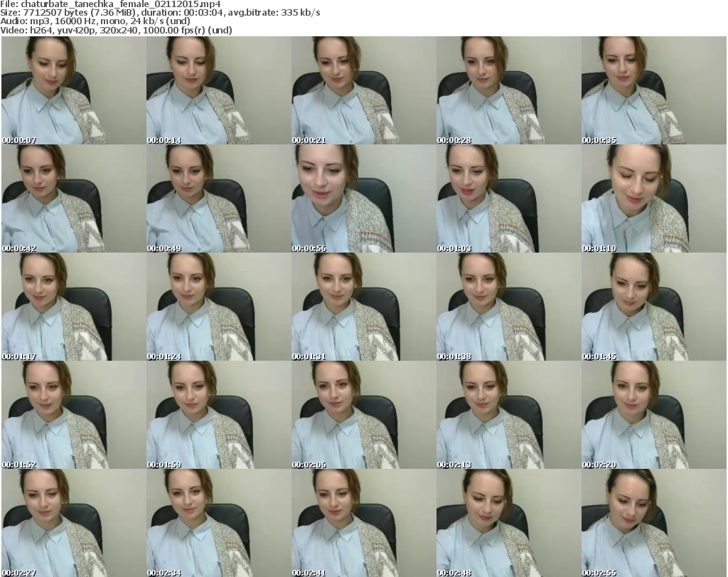
Task: Select the thumbnail stamped 00:01:38
Action: (508, 307)
